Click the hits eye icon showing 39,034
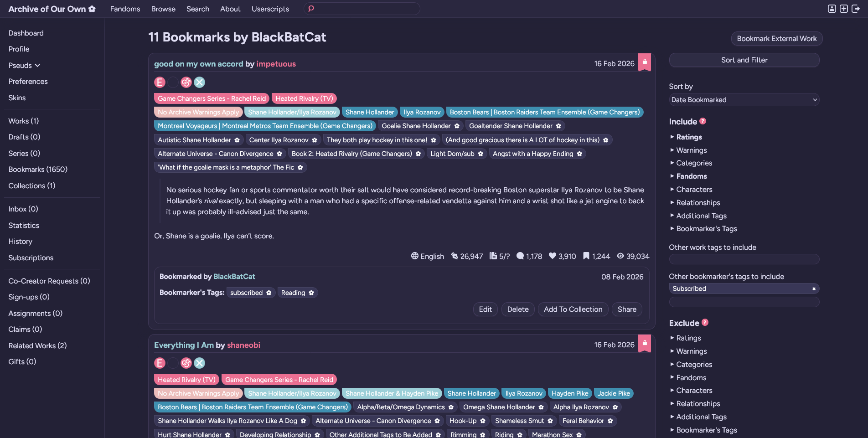Screen dimensions: 868x438 pos(620,256)
